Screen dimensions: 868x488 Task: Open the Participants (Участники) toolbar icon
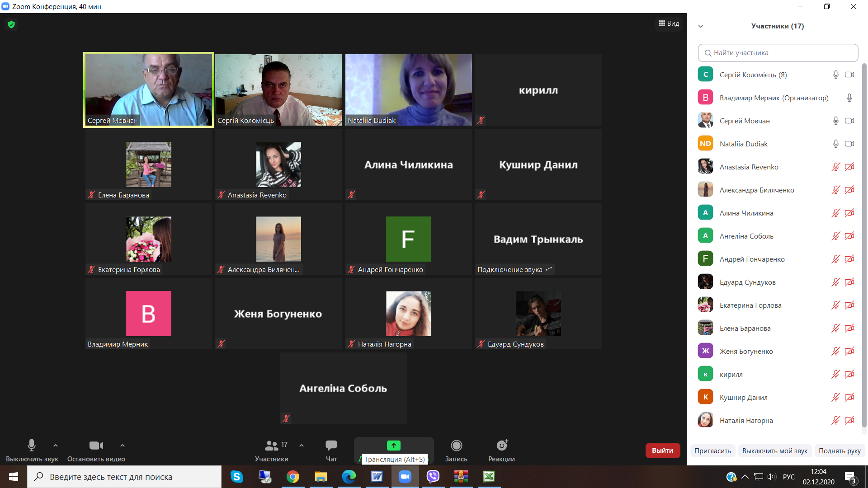coord(271,446)
